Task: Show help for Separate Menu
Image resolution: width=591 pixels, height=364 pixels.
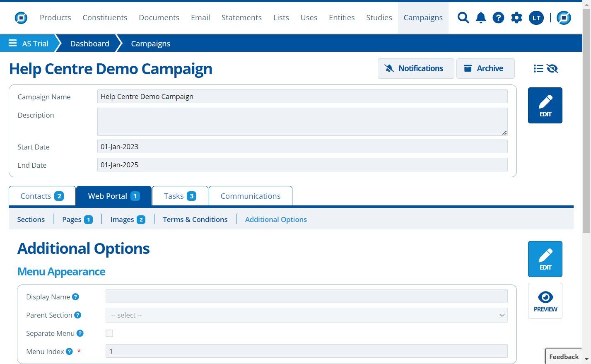Action: tap(80, 333)
